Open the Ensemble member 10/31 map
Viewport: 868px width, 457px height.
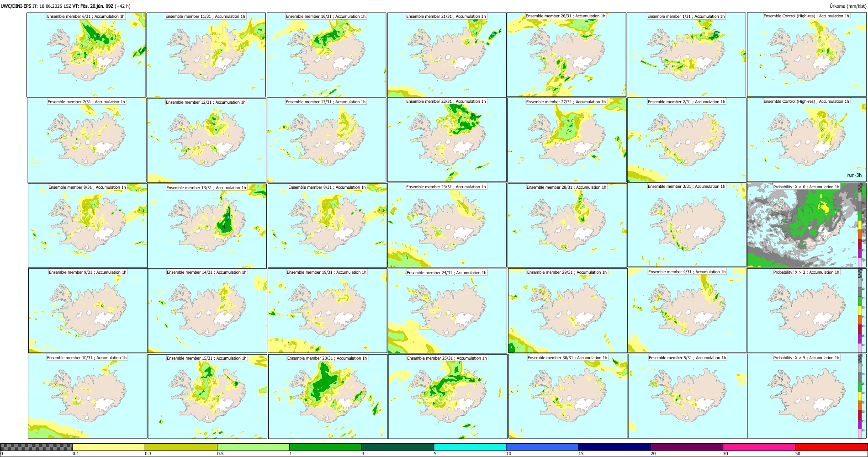pos(88,396)
